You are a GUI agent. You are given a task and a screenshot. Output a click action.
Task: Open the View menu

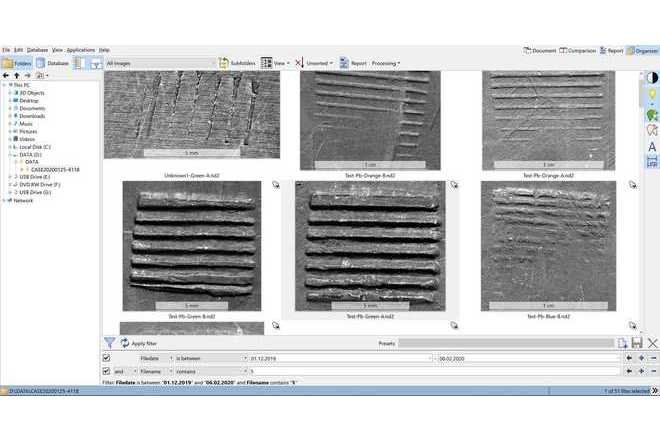click(57, 50)
